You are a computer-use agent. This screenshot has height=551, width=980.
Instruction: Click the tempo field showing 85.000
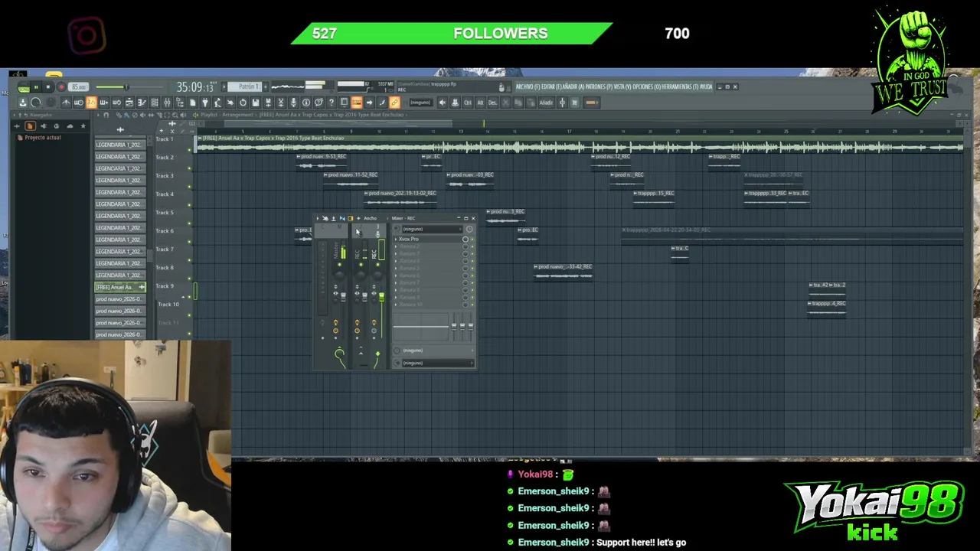click(x=78, y=86)
